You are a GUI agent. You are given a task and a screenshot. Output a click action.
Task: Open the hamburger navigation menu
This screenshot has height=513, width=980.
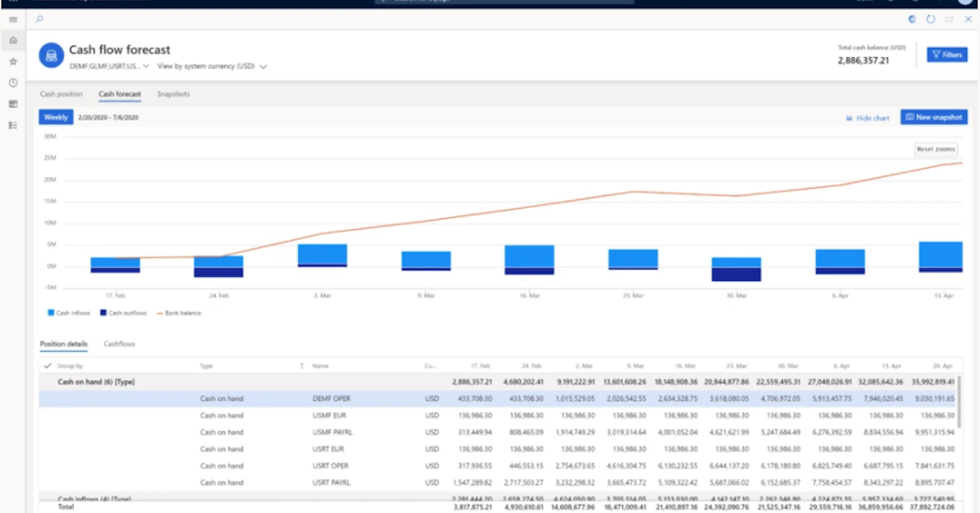13,19
